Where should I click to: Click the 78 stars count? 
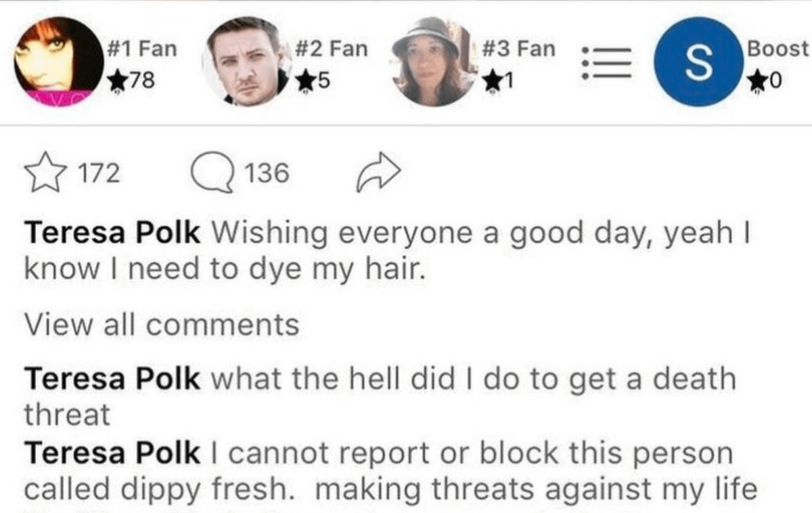point(133,81)
